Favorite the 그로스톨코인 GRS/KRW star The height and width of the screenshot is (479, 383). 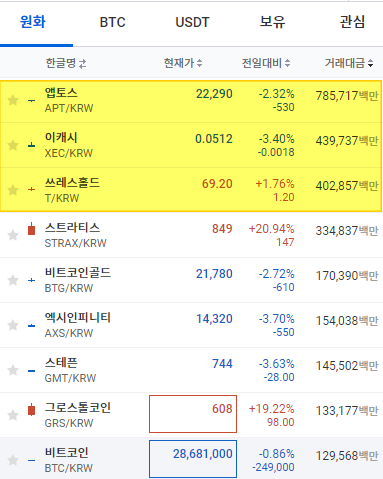tap(13, 415)
